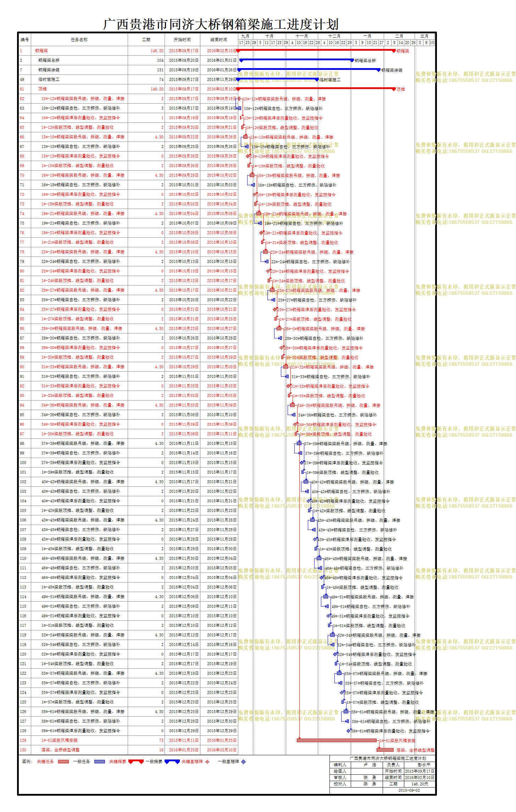Select blue milestone diamond for 49#-51#钢箱梁焊后测量验收
Image resolution: width=516 pixels, height=812 pixels.
tap(328, 616)
